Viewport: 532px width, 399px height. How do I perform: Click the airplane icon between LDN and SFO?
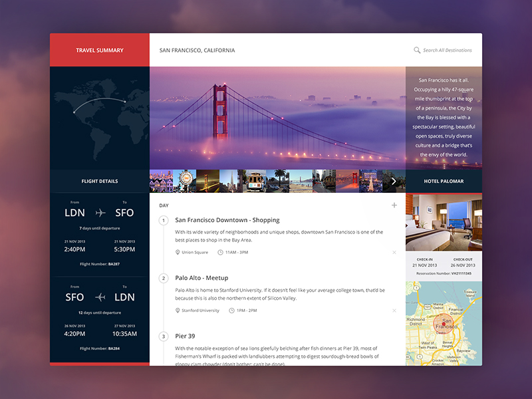point(100,213)
